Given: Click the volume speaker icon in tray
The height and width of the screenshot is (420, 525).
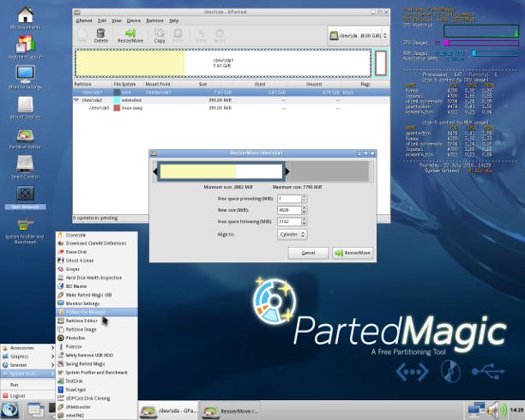Looking at the screenshot, I should [497, 410].
